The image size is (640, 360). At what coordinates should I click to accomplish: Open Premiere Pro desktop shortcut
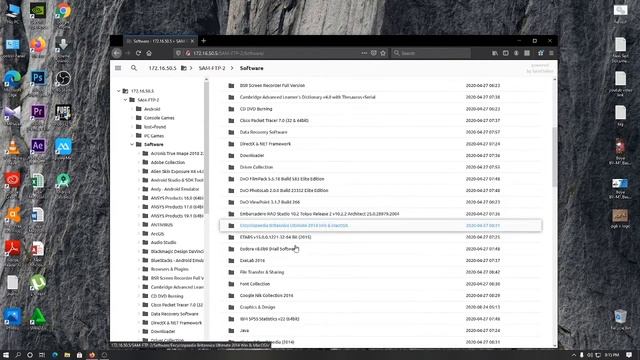coord(38,112)
